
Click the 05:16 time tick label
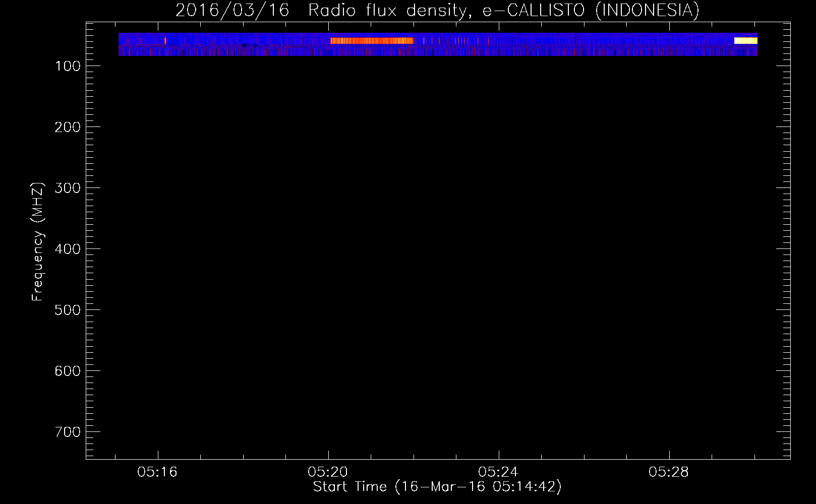coord(157,472)
